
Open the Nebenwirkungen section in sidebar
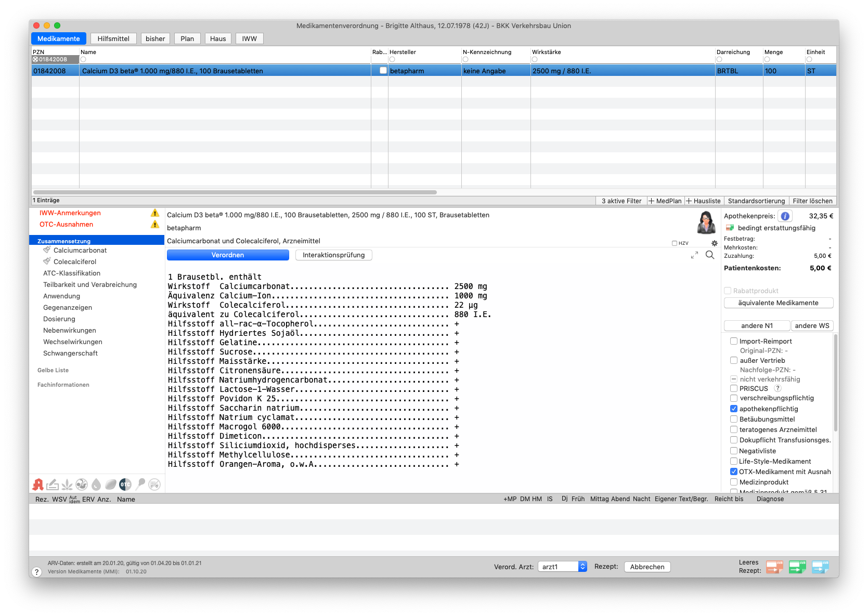coord(70,330)
